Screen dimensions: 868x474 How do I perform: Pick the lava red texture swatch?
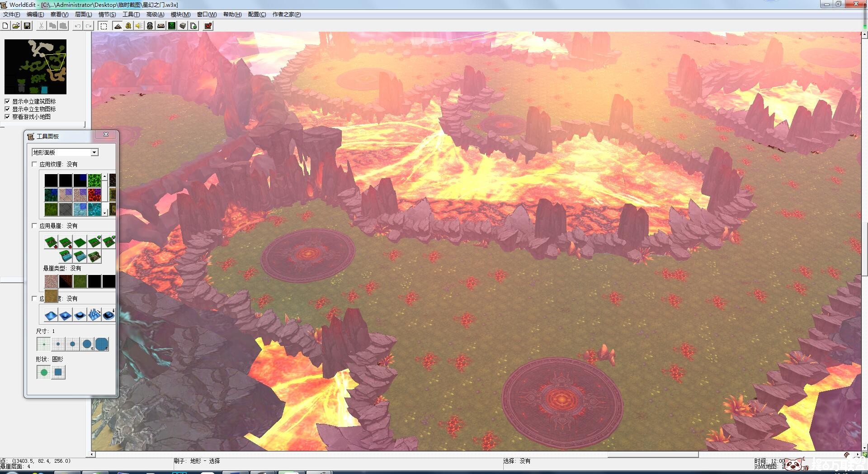(x=94, y=195)
